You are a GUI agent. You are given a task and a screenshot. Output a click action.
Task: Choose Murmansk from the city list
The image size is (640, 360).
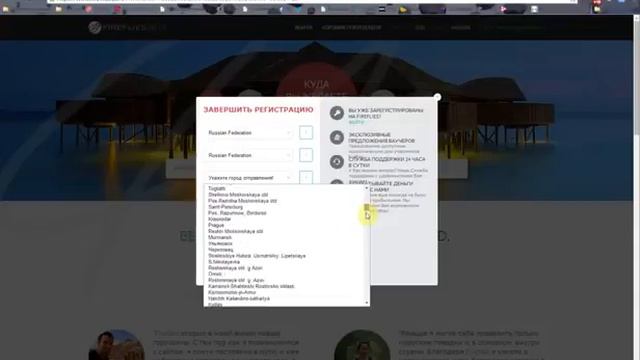pos(220,237)
